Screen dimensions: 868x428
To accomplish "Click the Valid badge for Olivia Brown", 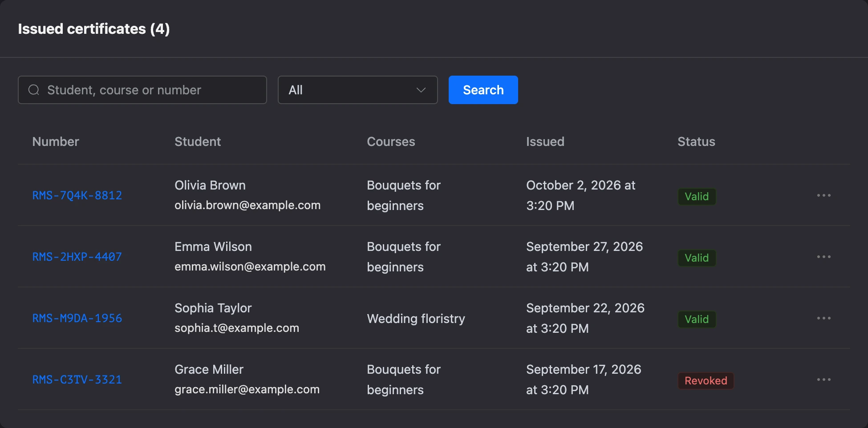I will point(697,196).
